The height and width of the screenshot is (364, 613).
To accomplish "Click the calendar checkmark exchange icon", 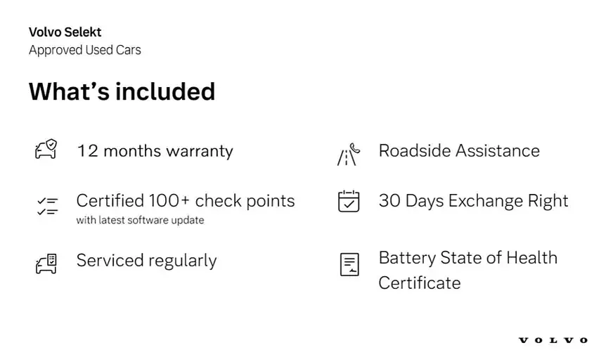I will click(x=349, y=201).
